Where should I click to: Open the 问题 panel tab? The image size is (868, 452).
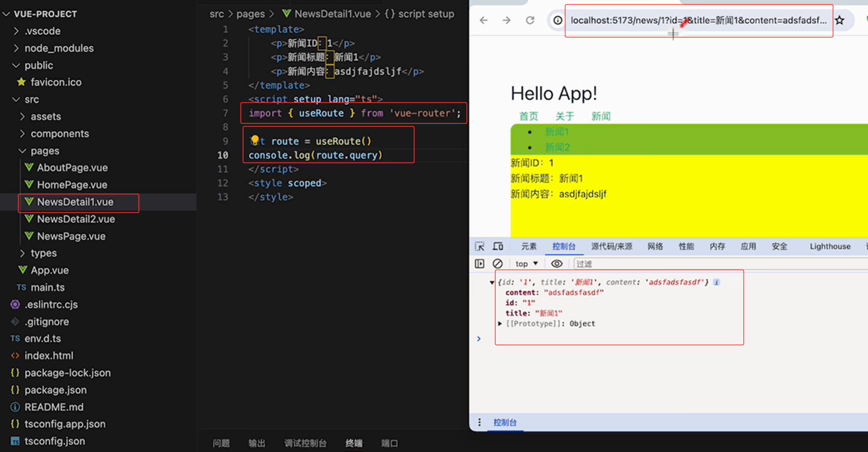221,443
